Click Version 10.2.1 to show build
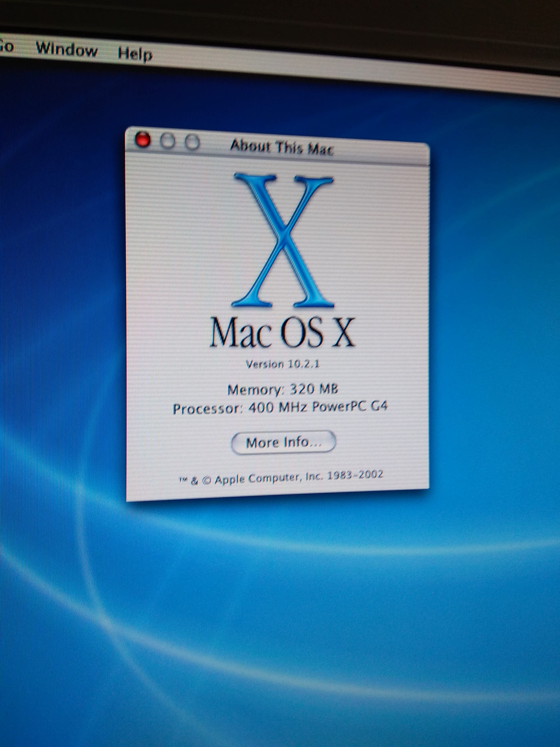 coord(283,364)
